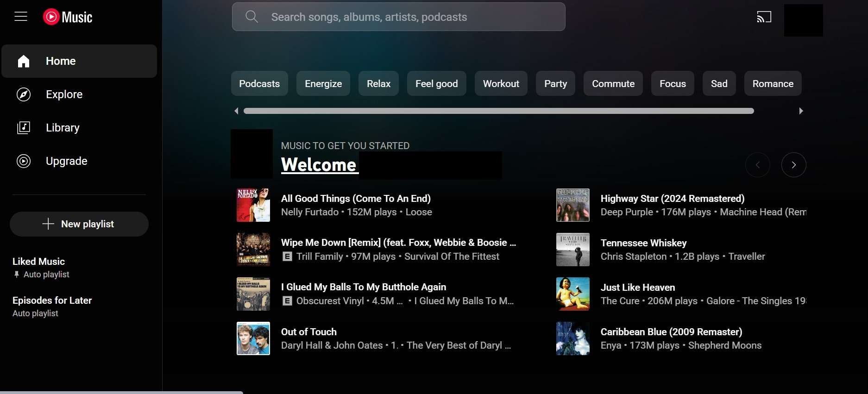Click explicit badge beside Trill Family
Viewport: 868px width, 394px height.
(287, 256)
